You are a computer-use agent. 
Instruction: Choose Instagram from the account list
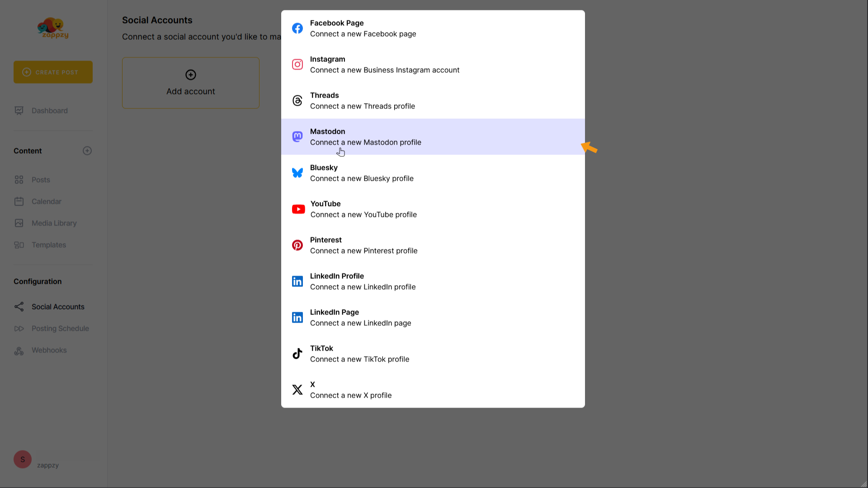[433, 65]
